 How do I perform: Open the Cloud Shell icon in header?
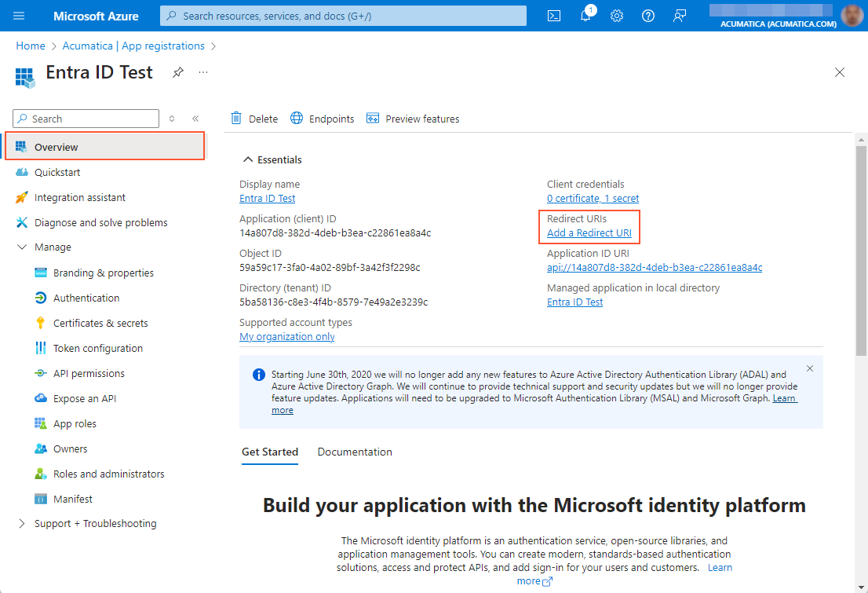[x=554, y=16]
